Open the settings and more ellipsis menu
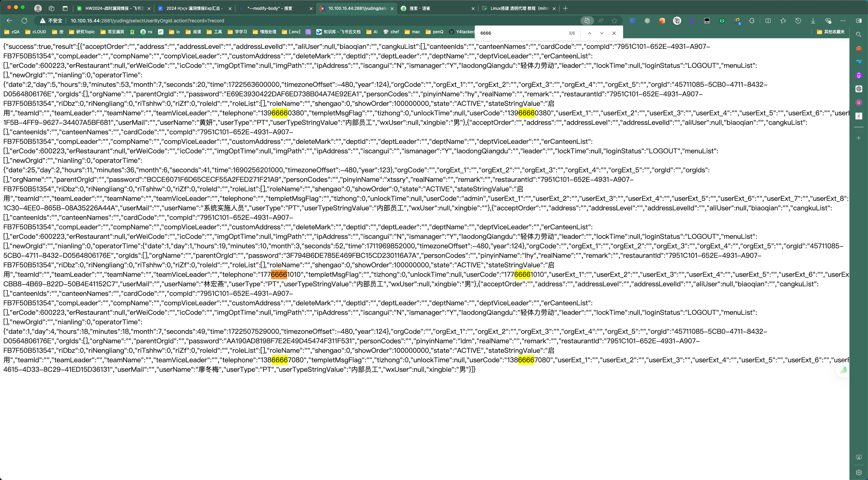The image size is (868, 480). point(843,21)
